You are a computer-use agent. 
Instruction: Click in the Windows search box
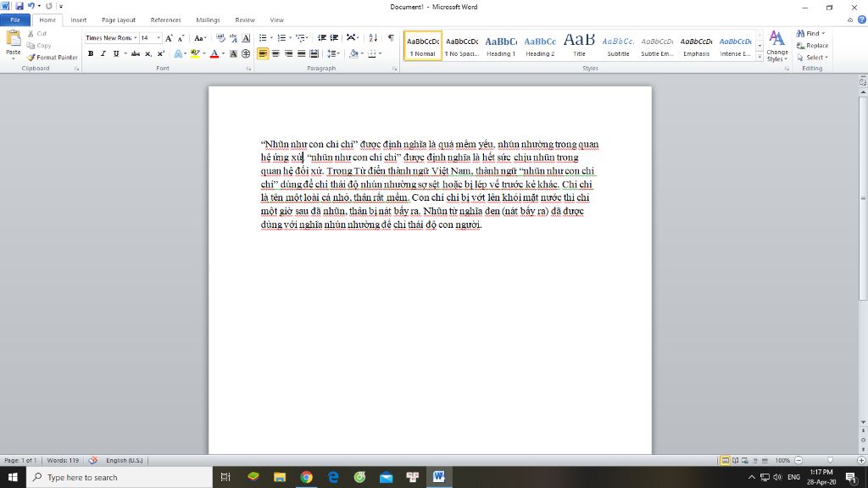click(x=120, y=477)
